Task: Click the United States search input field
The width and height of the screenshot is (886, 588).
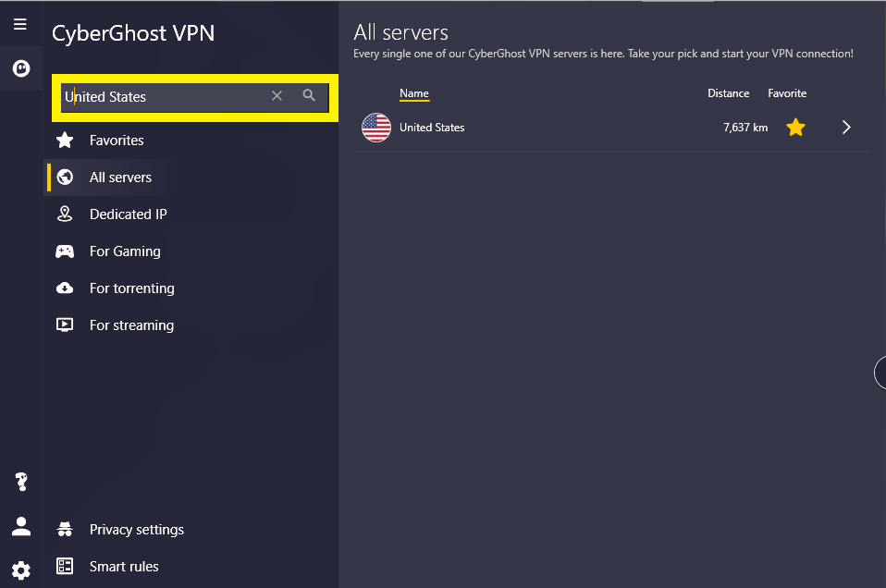Action: point(164,96)
